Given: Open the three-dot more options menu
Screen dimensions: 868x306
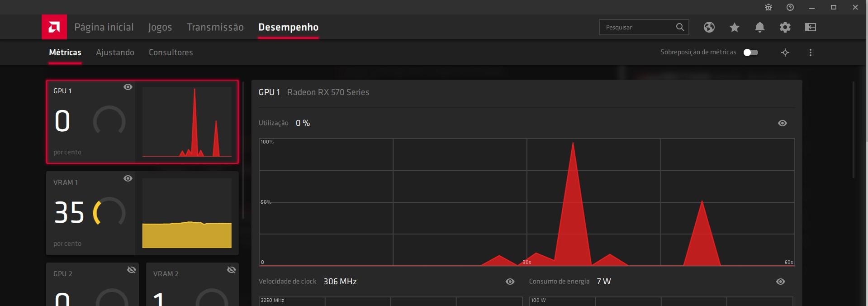Looking at the screenshot, I should pyautogui.click(x=811, y=53).
